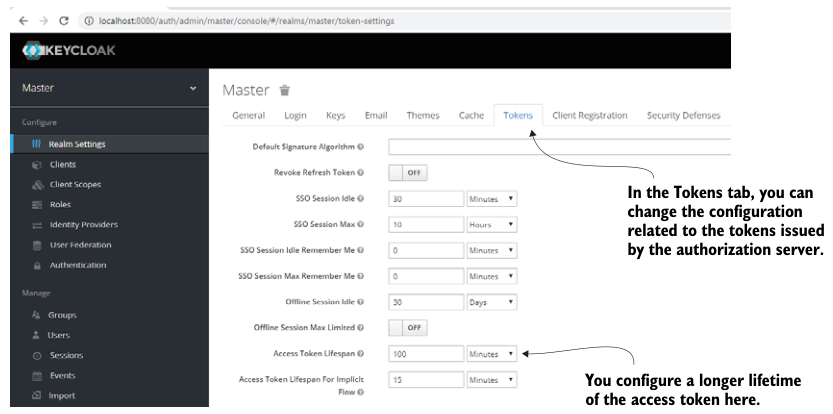
Task: Click the Identity Providers exchange icon
Action: 37,225
